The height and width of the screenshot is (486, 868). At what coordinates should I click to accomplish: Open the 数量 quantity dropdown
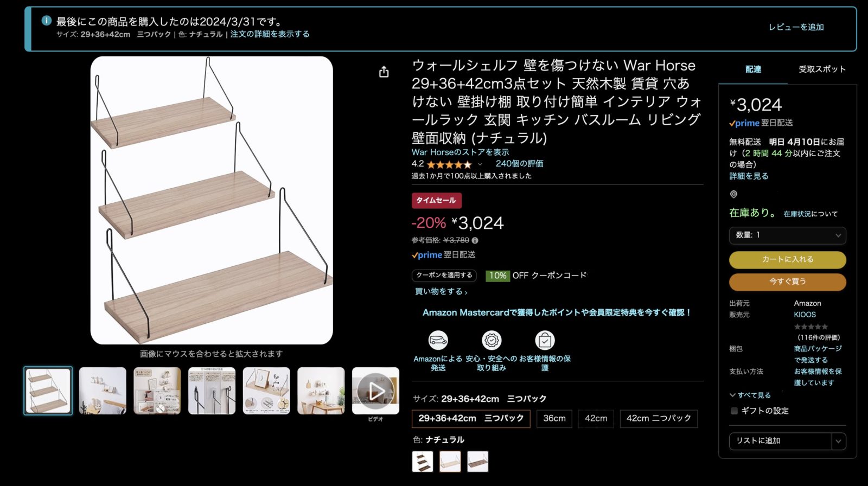click(x=787, y=235)
